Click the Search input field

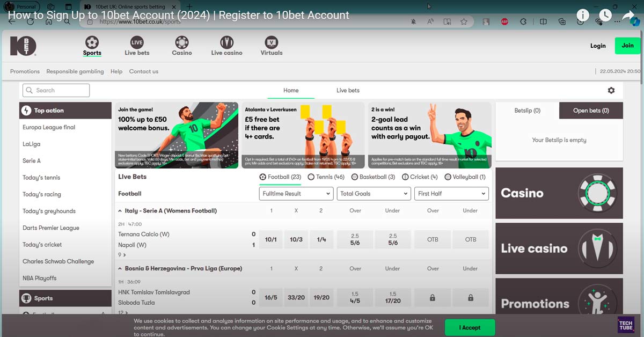56,90
